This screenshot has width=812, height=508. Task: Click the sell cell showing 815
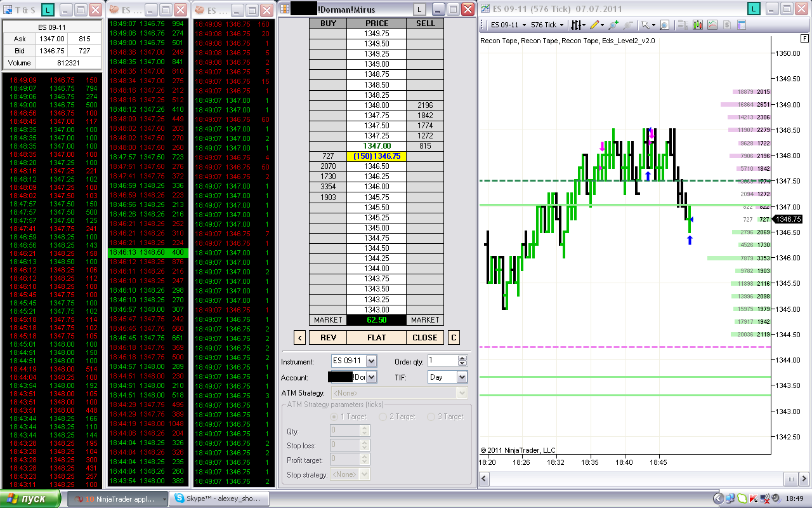[x=425, y=145]
